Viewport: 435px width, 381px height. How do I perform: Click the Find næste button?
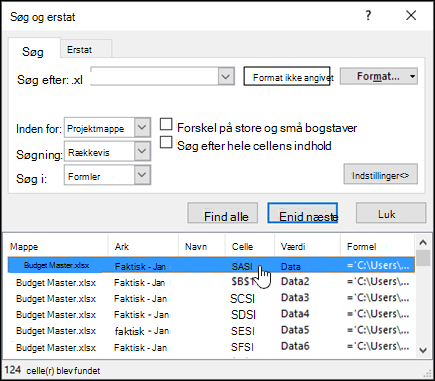[303, 213]
